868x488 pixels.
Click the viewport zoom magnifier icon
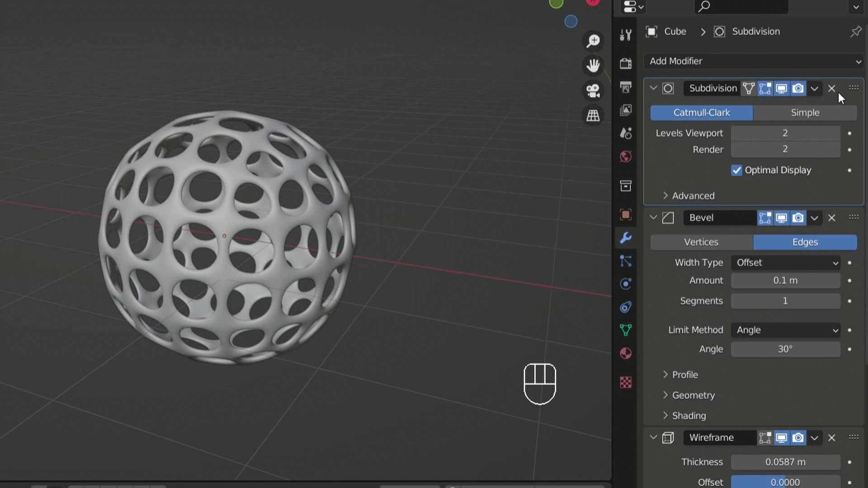pos(593,41)
